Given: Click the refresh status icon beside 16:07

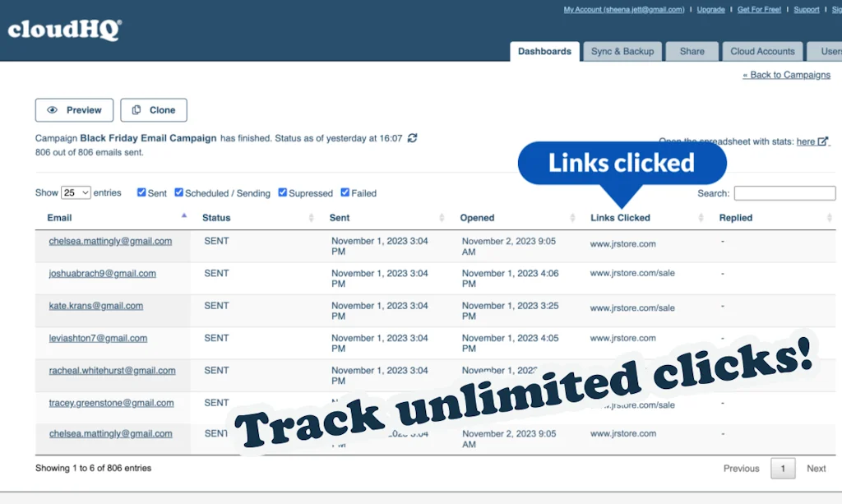Looking at the screenshot, I should 412,138.
